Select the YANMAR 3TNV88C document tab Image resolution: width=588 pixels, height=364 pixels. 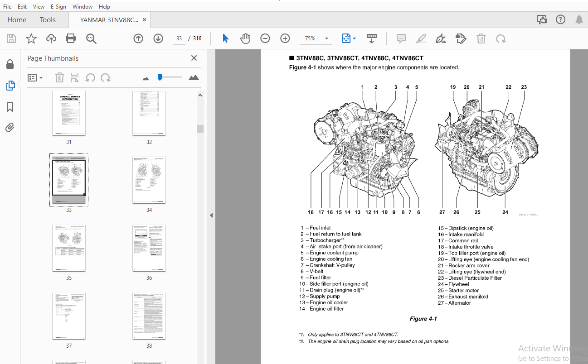pos(109,20)
